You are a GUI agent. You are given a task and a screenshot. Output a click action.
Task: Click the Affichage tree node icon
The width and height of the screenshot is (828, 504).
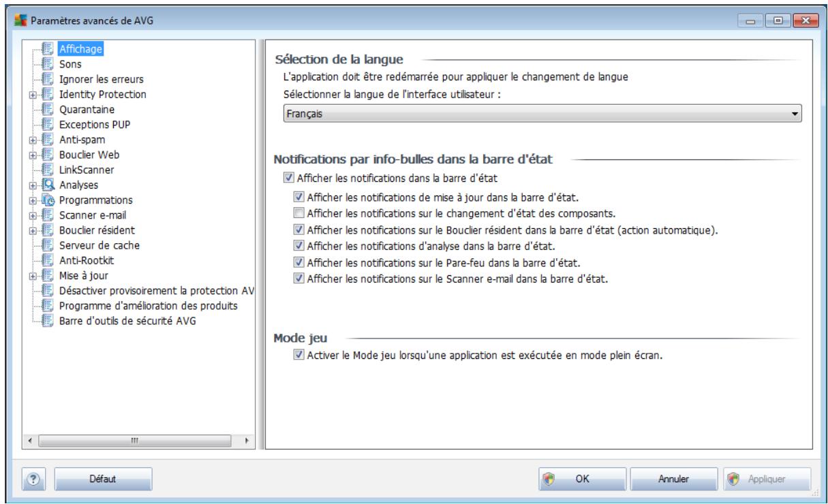(x=46, y=48)
